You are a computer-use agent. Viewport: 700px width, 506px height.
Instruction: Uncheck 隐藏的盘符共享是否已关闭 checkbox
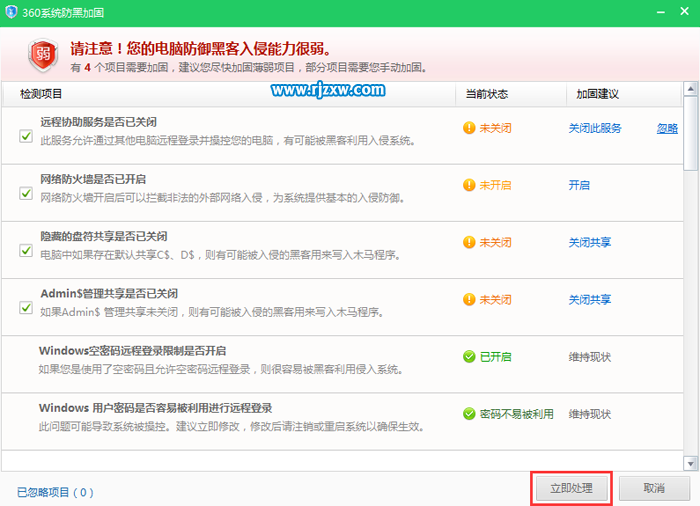pos(26,251)
